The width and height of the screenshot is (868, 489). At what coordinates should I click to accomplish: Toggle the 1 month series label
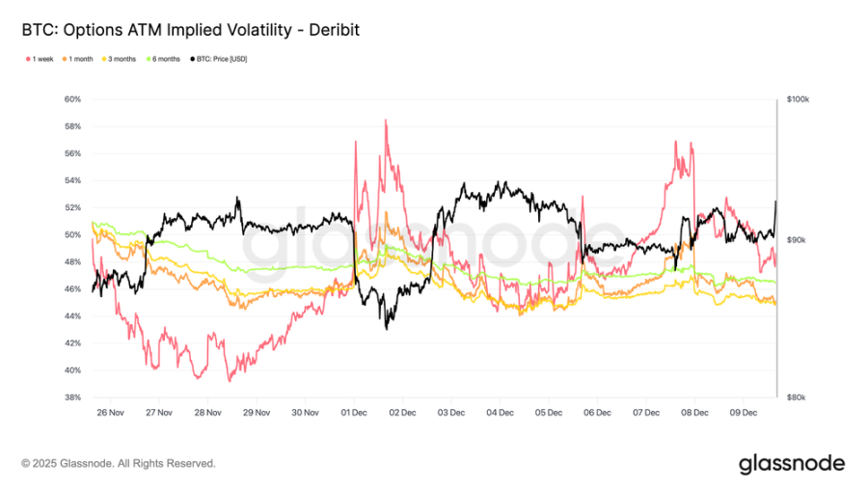pyautogui.click(x=82, y=59)
